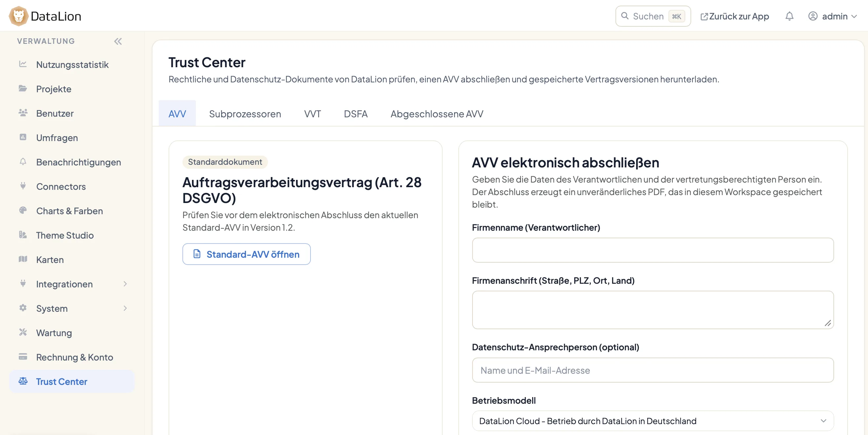Image resolution: width=868 pixels, height=435 pixels.
Task: Click the Wartung tools icon
Action: 23,332
